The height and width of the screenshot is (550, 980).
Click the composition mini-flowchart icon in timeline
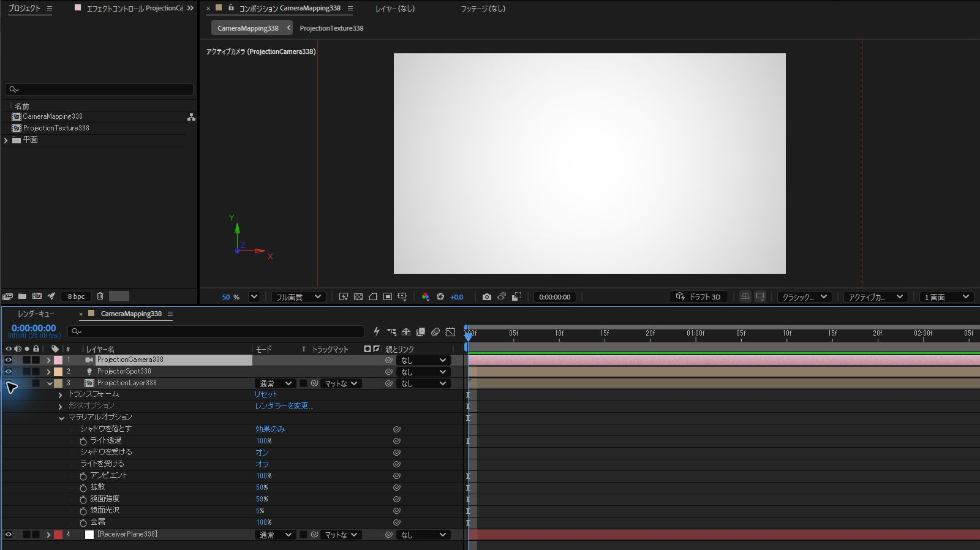pyautogui.click(x=391, y=332)
